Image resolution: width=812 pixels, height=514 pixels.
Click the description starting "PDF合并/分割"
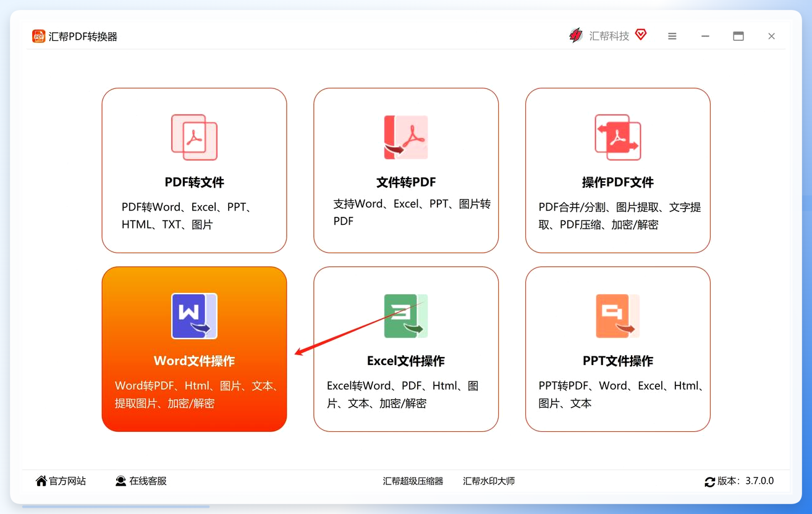(620, 216)
